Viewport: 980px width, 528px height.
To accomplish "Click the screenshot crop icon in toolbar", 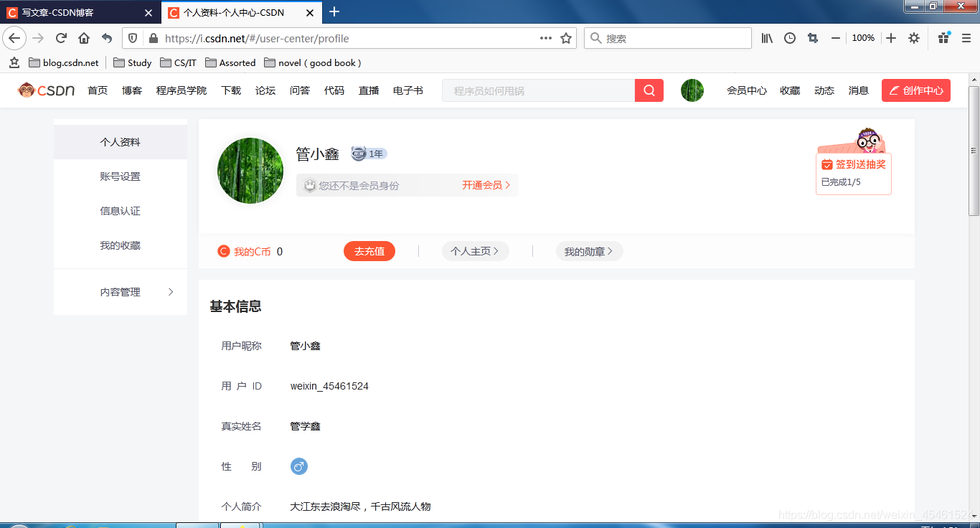I will 813,38.
